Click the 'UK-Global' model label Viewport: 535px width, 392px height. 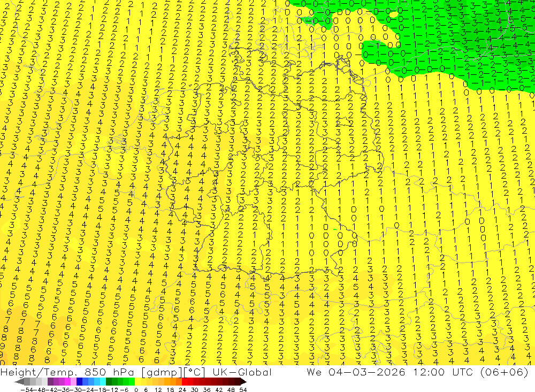tap(242, 372)
